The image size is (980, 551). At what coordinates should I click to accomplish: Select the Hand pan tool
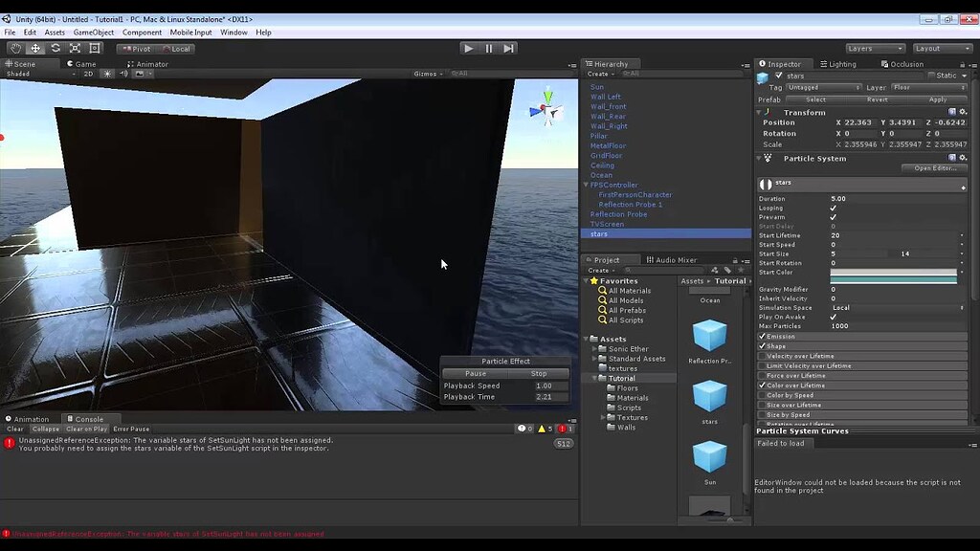pos(13,48)
